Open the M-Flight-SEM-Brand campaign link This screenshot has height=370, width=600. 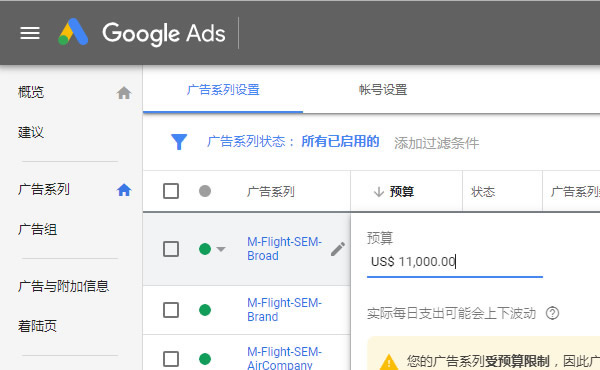click(x=284, y=310)
